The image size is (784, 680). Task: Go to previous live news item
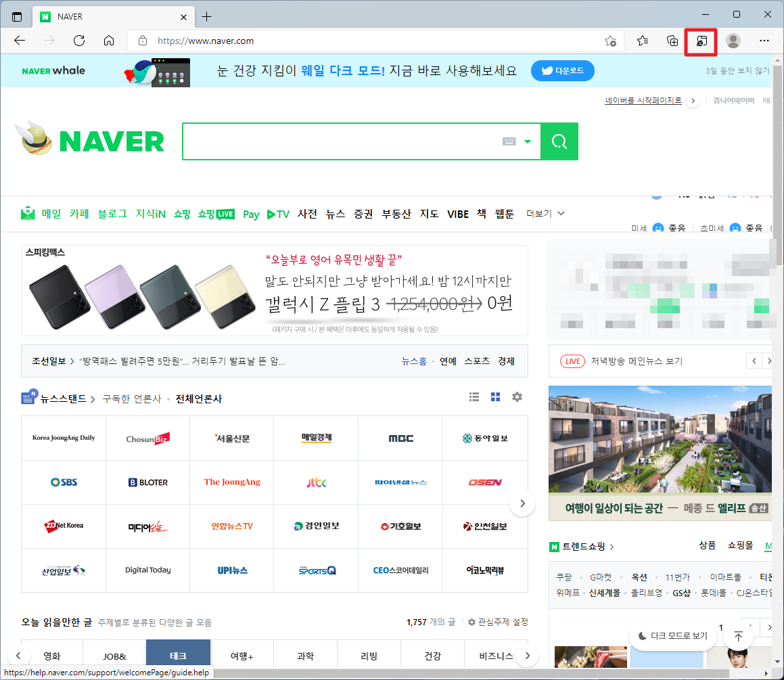pos(754,361)
